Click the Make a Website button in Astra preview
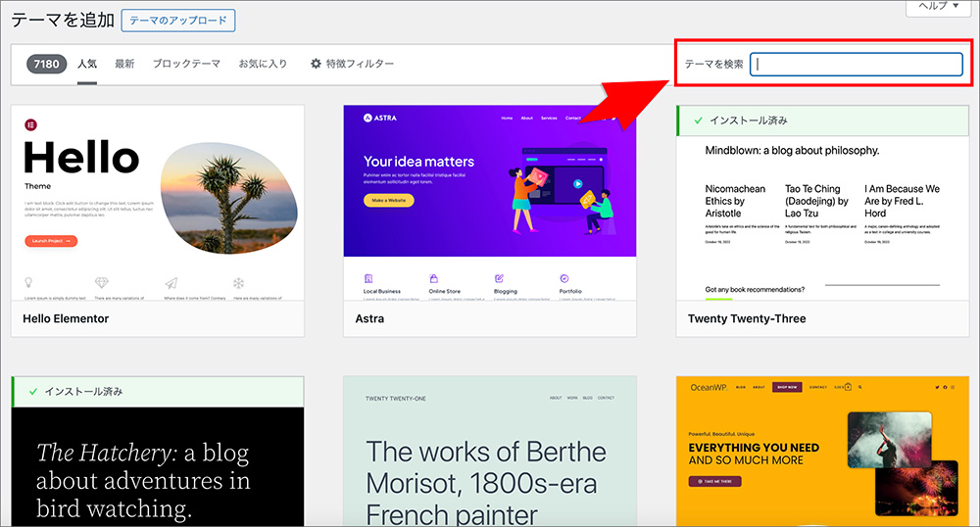 pos(389,201)
